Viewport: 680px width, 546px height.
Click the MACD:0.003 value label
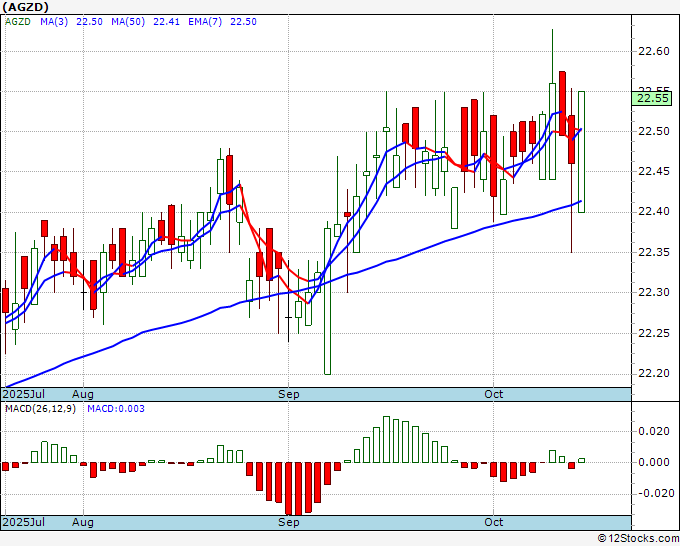pyautogui.click(x=116, y=409)
